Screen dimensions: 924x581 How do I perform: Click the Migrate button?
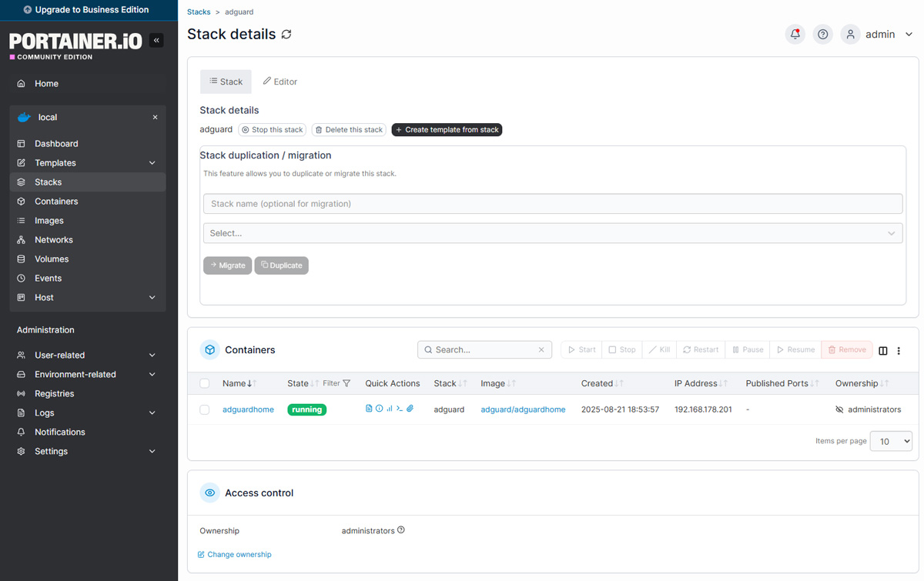click(x=227, y=265)
